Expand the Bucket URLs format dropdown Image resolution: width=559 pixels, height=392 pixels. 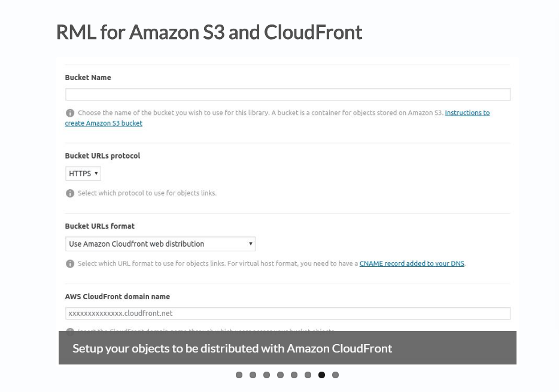tap(160, 244)
